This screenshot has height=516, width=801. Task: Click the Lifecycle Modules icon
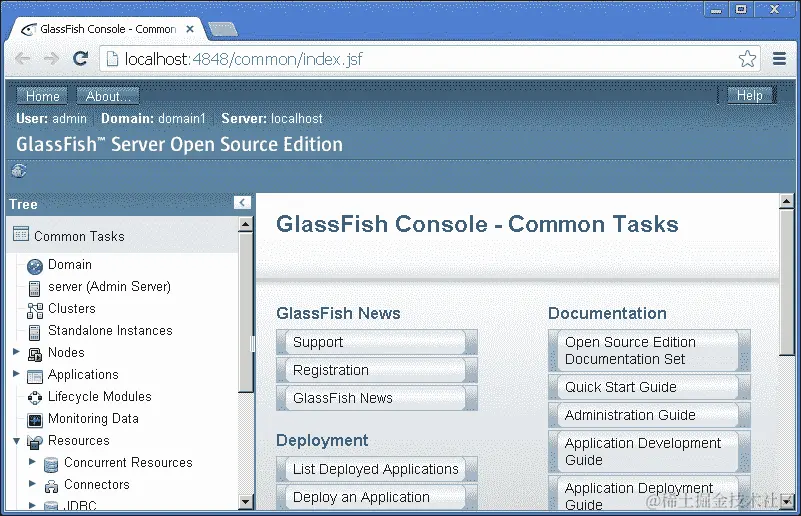(35, 398)
